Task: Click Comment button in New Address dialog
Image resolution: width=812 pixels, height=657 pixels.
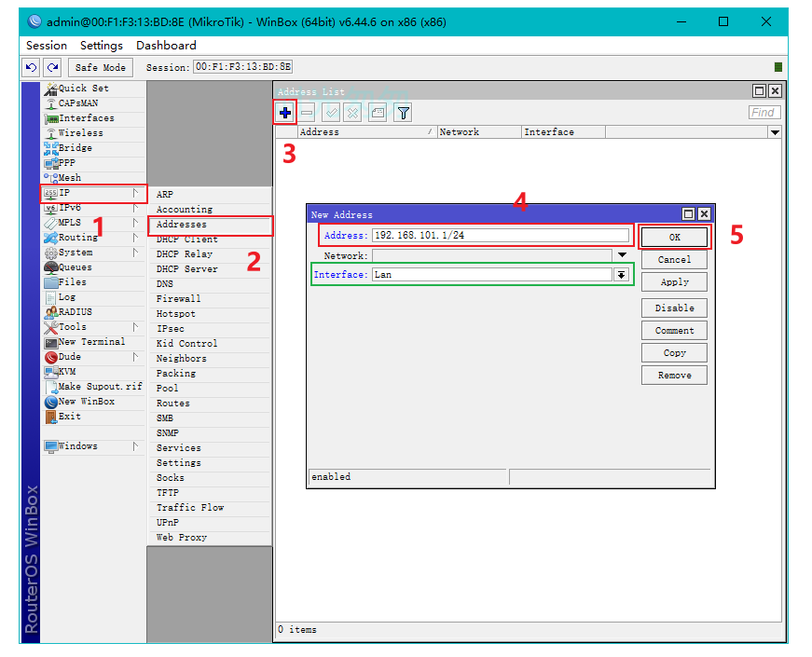Action: coord(674,331)
